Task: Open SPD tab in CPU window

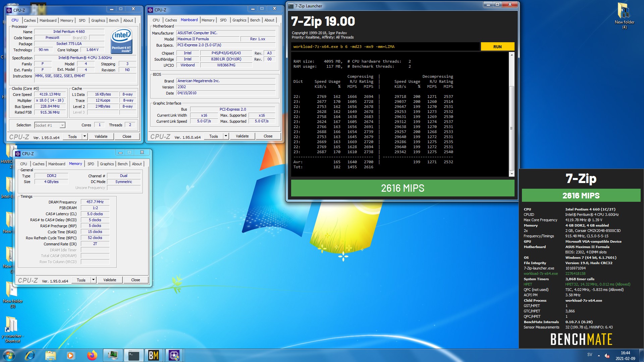Action: pos(82,20)
